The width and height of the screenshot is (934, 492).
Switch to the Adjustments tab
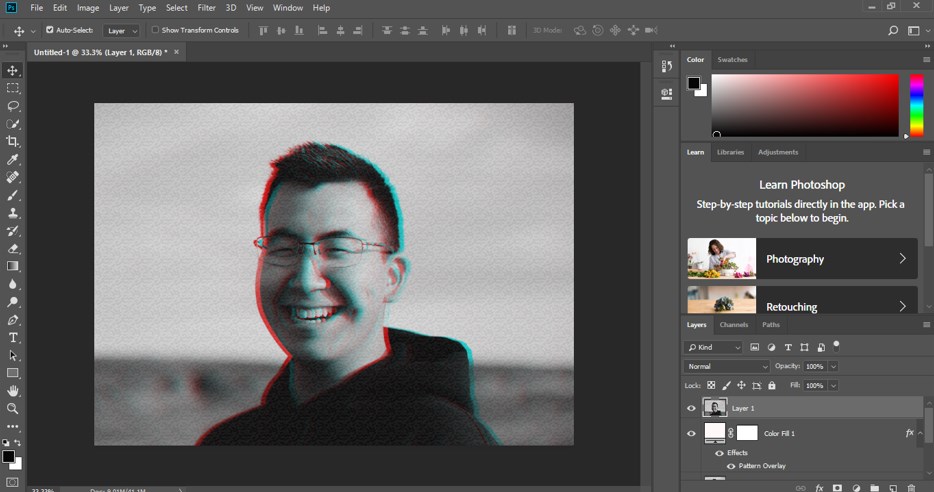tap(778, 152)
